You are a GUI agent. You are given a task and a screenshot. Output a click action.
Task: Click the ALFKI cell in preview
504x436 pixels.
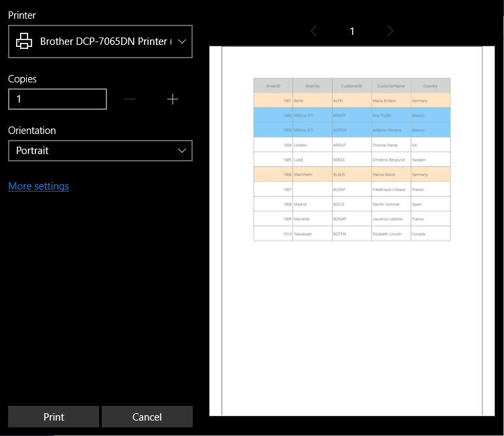tap(351, 100)
